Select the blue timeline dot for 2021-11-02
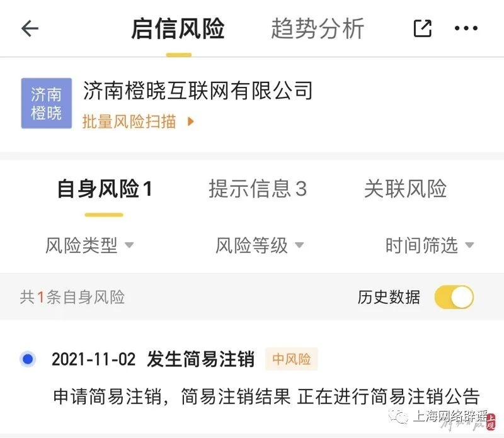Screen dimensions: 504x438 (x=28, y=359)
